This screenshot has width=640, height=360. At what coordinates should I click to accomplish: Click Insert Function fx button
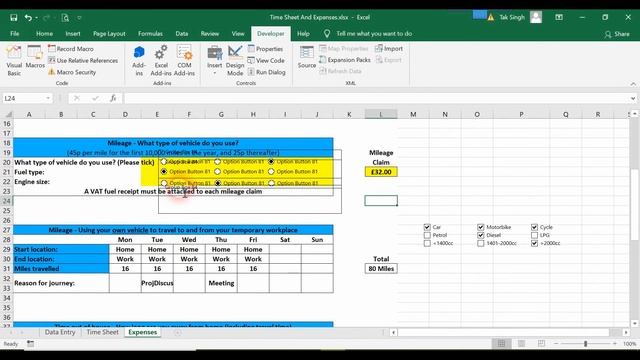coord(113,98)
